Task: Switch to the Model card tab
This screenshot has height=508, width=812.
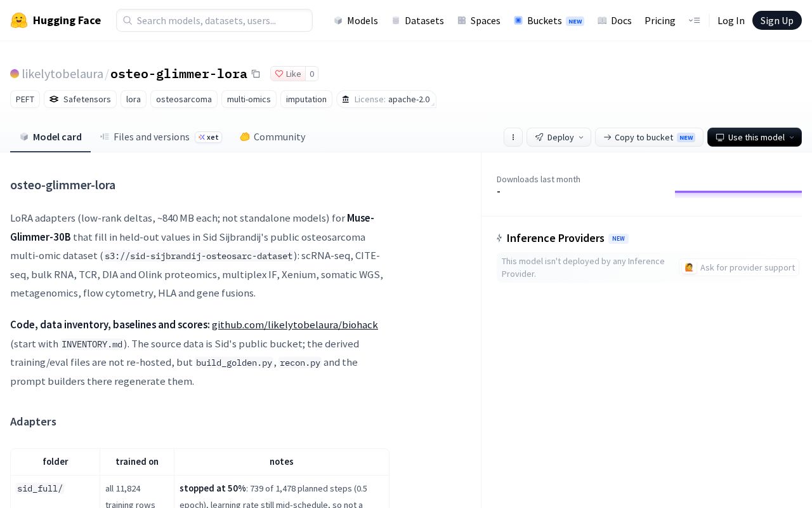Action: (51, 137)
